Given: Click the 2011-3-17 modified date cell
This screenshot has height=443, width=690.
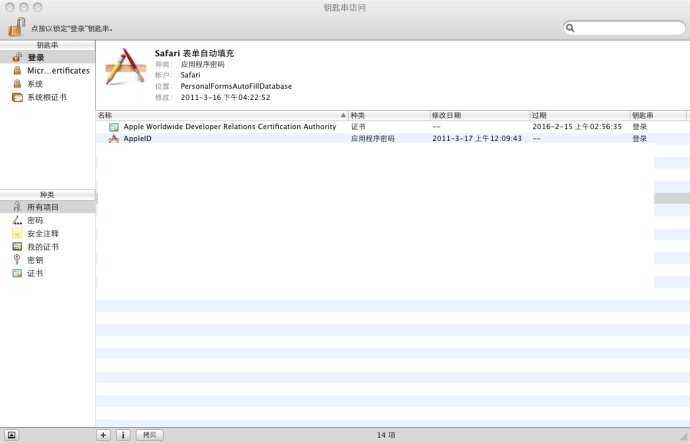Looking at the screenshot, I should coord(477,139).
